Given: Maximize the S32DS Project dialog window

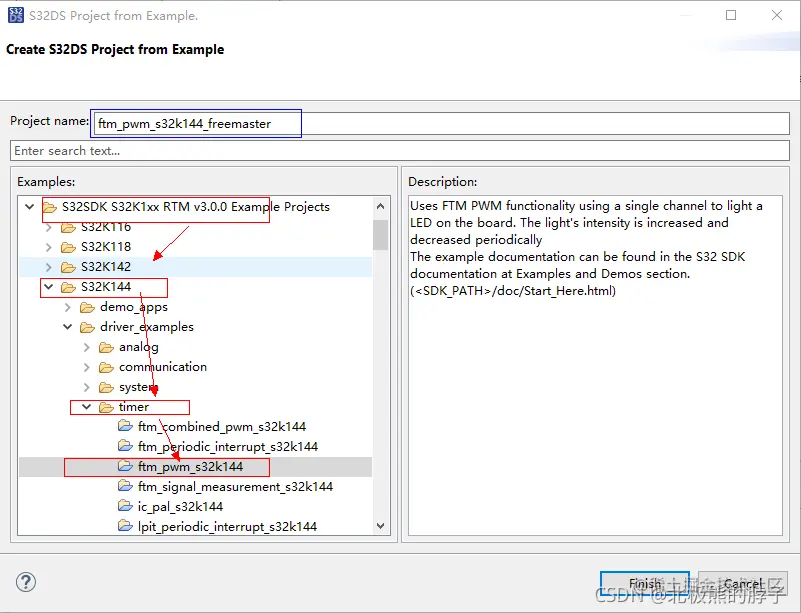Looking at the screenshot, I should [731, 15].
